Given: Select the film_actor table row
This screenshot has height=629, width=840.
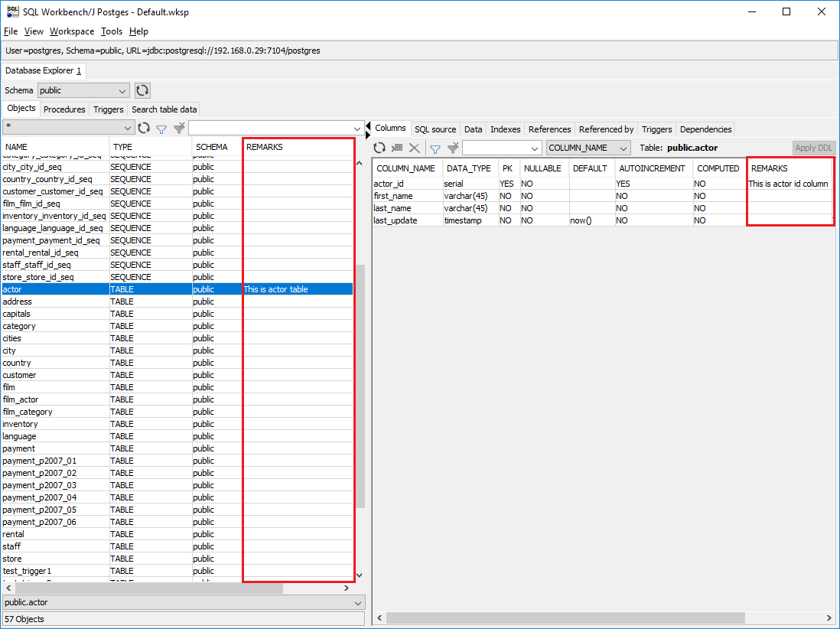Looking at the screenshot, I should point(21,399).
